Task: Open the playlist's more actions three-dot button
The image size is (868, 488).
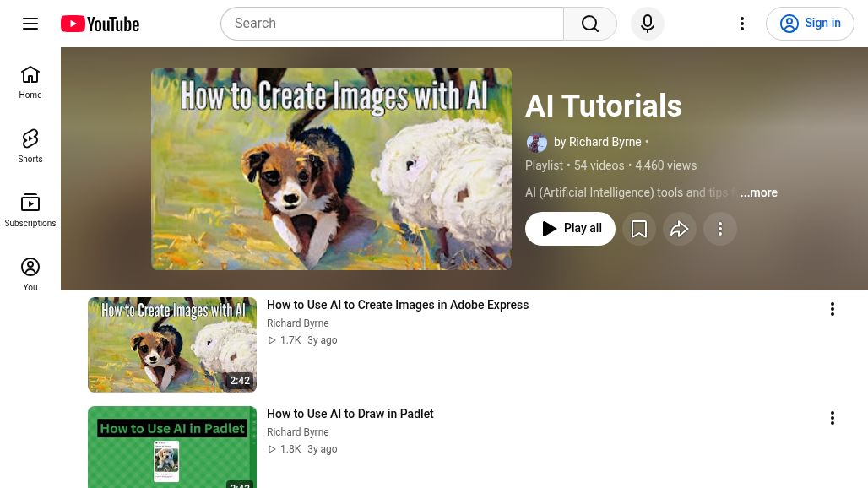Action: 719,229
